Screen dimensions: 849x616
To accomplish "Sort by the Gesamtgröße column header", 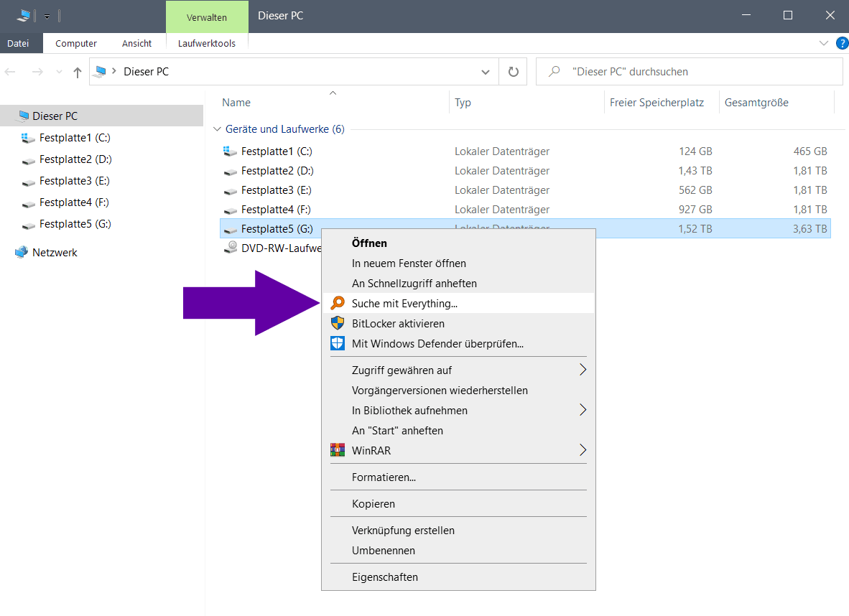I will click(x=756, y=103).
